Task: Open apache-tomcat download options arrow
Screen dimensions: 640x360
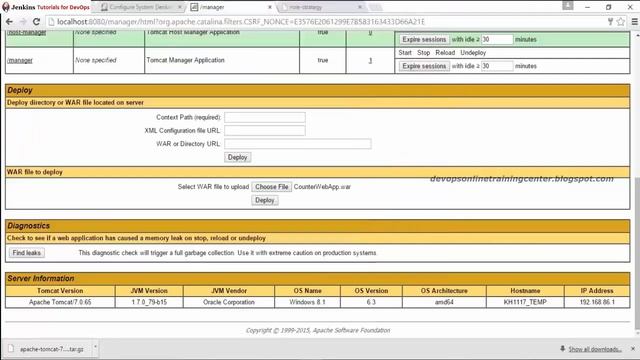Action: click(x=95, y=348)
